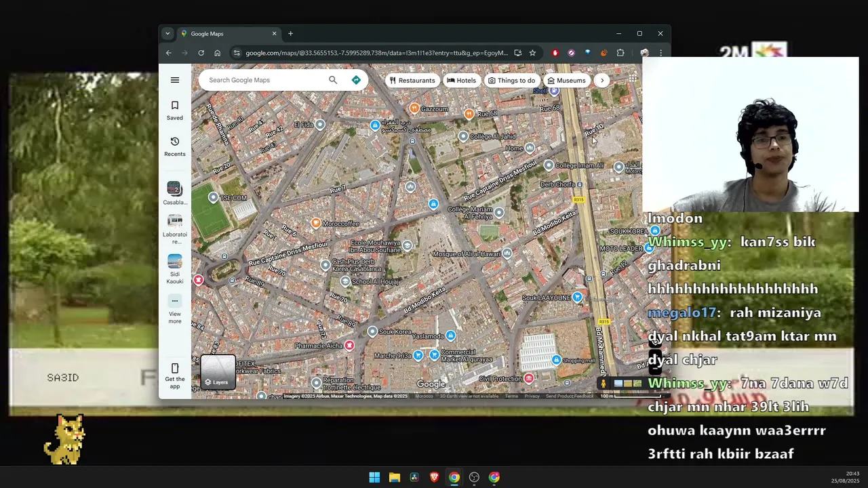Open the browser extensions puzzle icon

620,53
